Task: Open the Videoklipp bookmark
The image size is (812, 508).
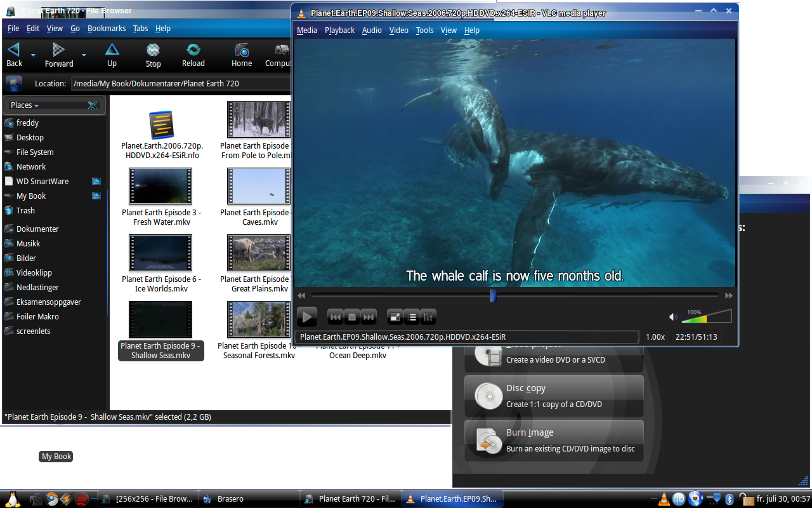Action: pyautogui.click(x=34, y=273)
